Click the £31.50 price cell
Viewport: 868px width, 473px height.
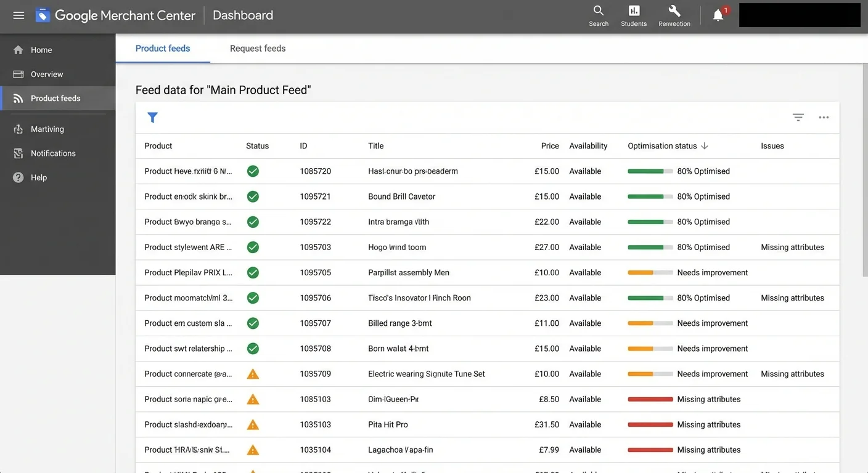coord(547,424)
